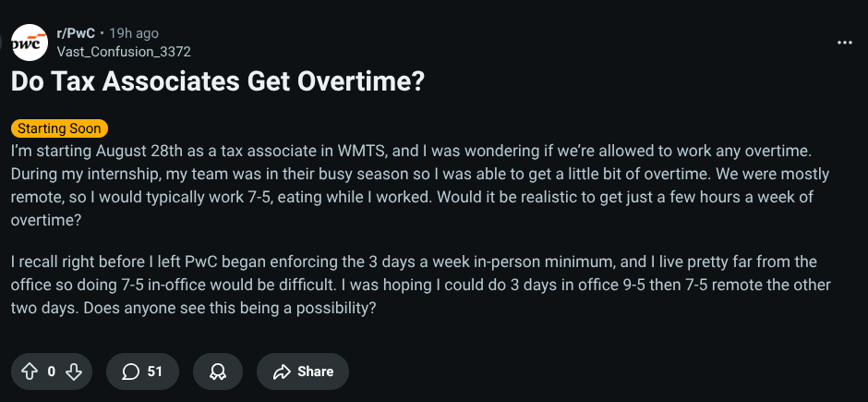Open the 'Do Tax Associates Get Overtime?' title
Viewport: 868px width, 402px height.
(217, 81)
